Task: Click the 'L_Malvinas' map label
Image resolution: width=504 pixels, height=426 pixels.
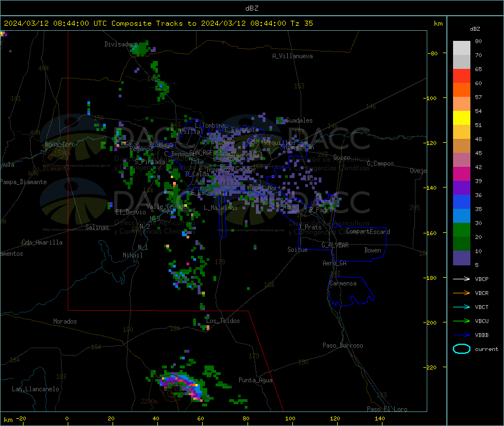Action: 221,208
